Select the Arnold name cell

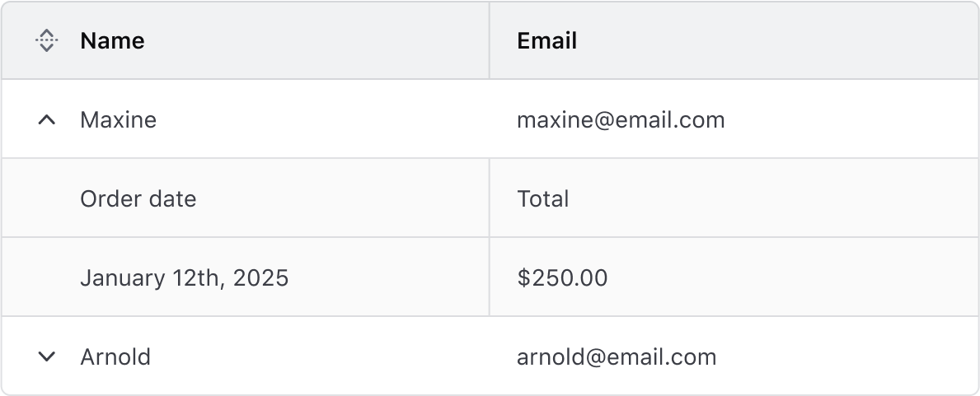[x=115, y=356]
